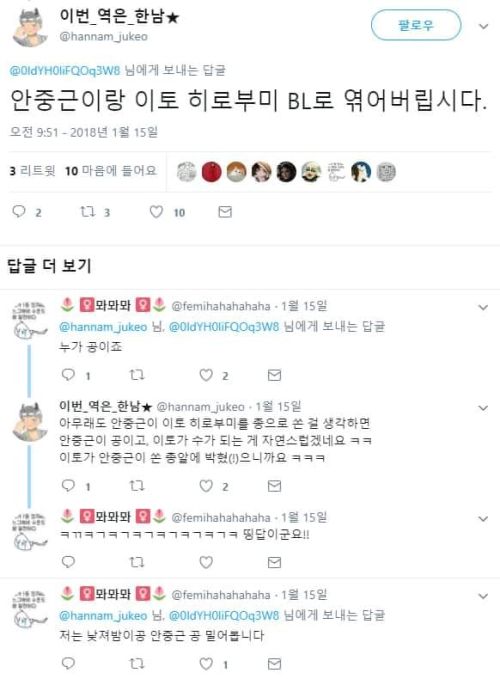Screen dimensions: 500x679
Task: Retweet the main tweet with 3 retweets
Action: click(87, 212)
